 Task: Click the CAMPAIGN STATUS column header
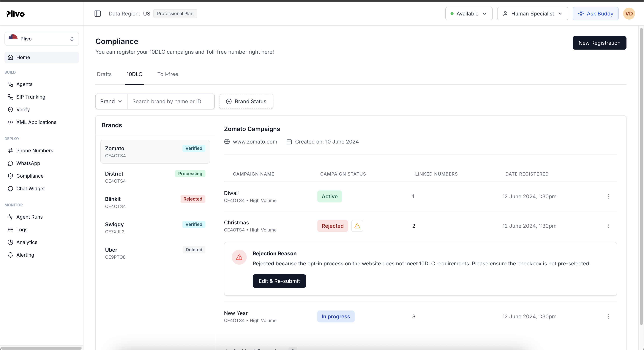[x=343, y=174]
